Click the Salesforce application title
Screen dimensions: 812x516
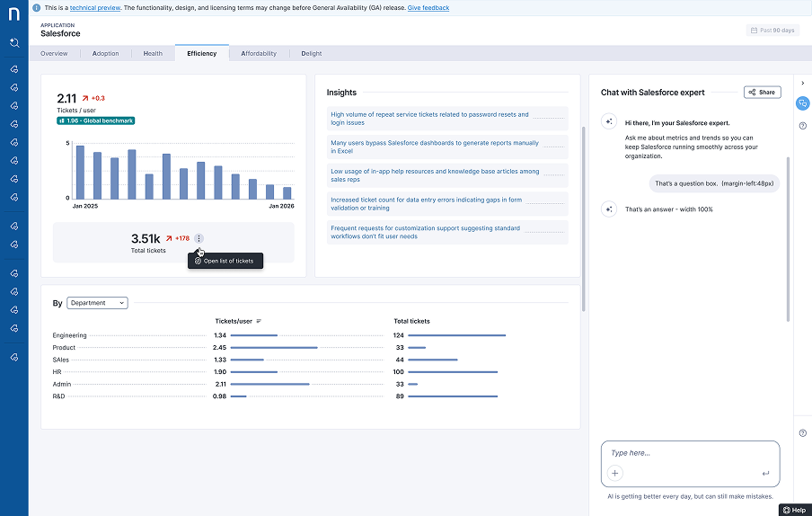[60, 33]
